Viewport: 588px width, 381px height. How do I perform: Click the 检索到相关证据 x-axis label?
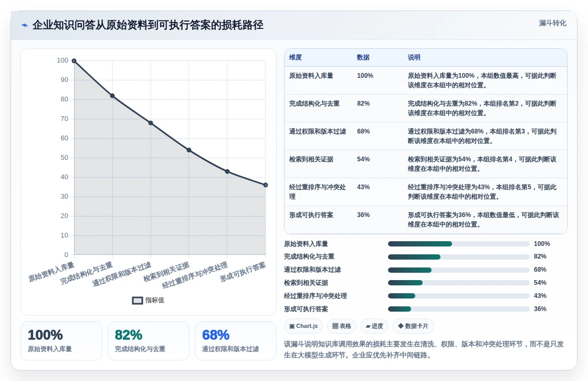pos(166,272)
